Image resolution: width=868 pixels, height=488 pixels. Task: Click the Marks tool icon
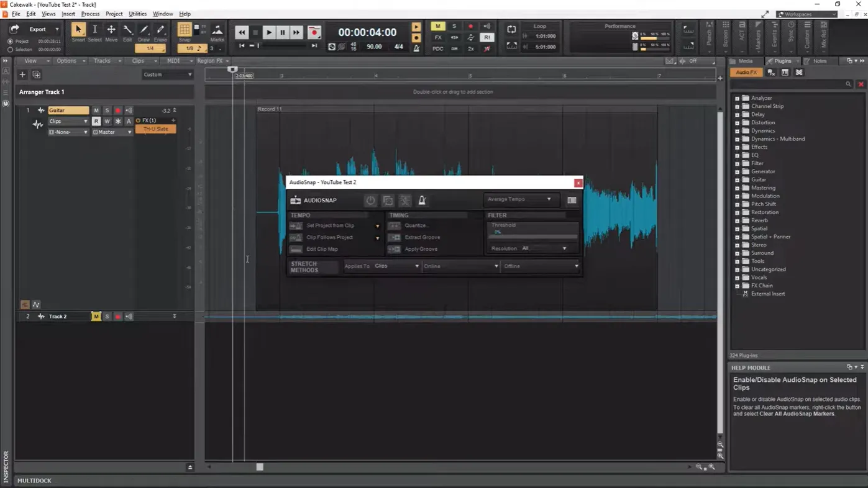217,30
